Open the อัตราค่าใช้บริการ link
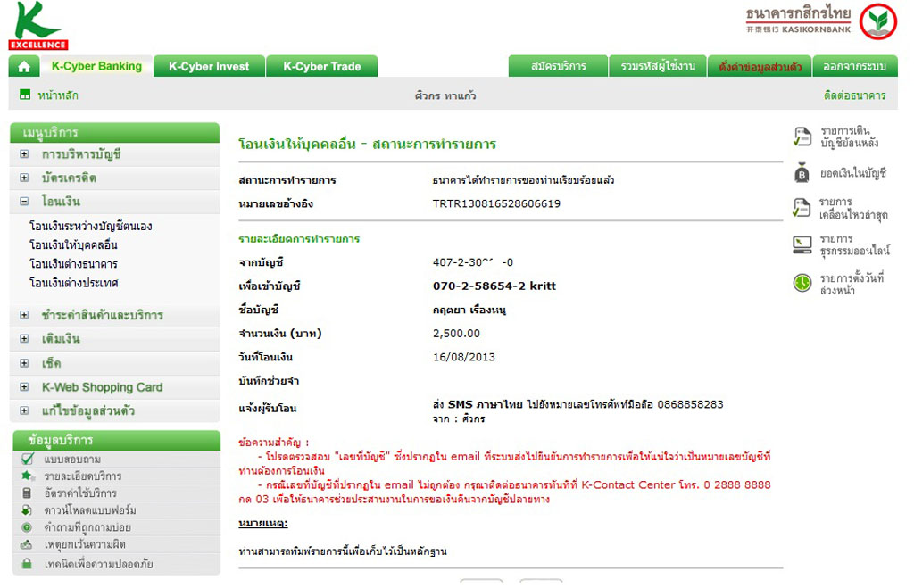Screen dimensions: 914x588 pyautogui.click(x=80, y=493)
